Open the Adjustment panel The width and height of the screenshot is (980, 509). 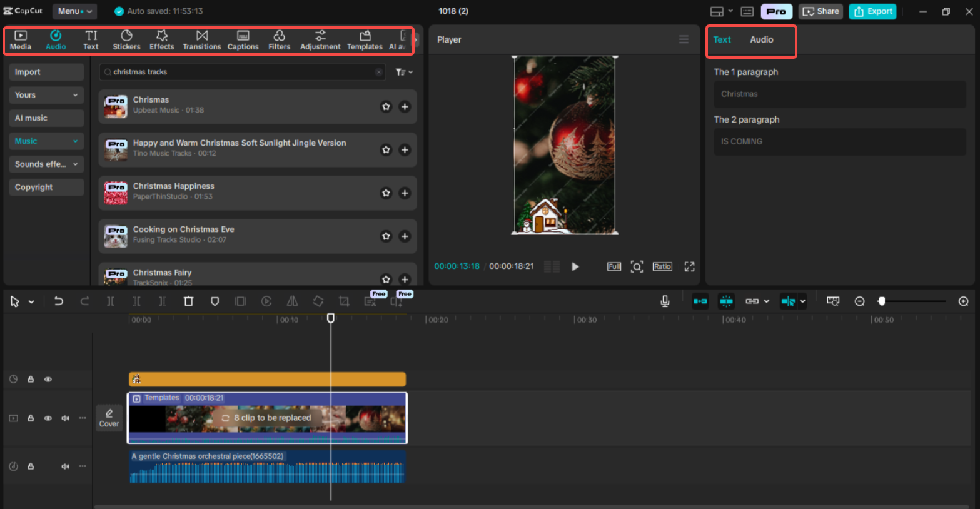coord(320,39)
